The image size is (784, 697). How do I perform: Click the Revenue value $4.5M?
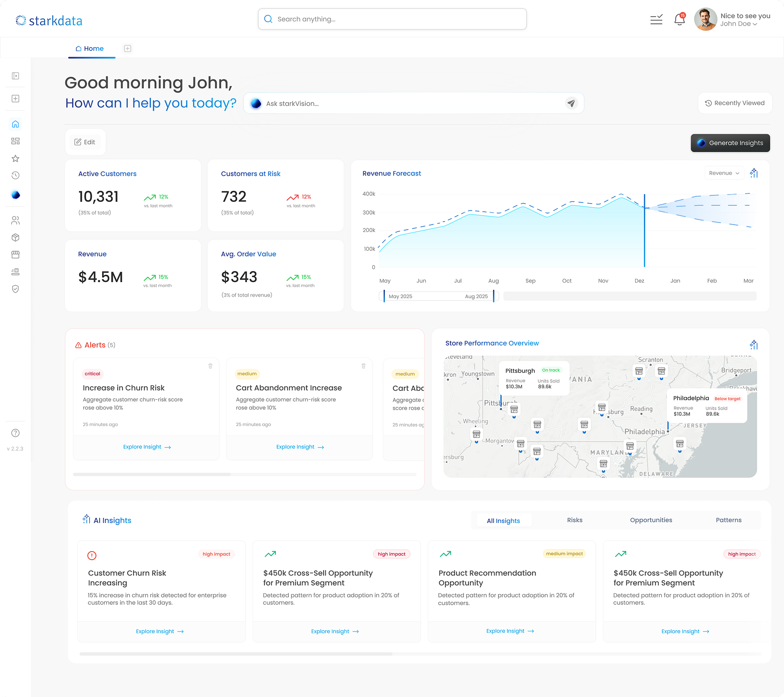(x=101, y=277)
